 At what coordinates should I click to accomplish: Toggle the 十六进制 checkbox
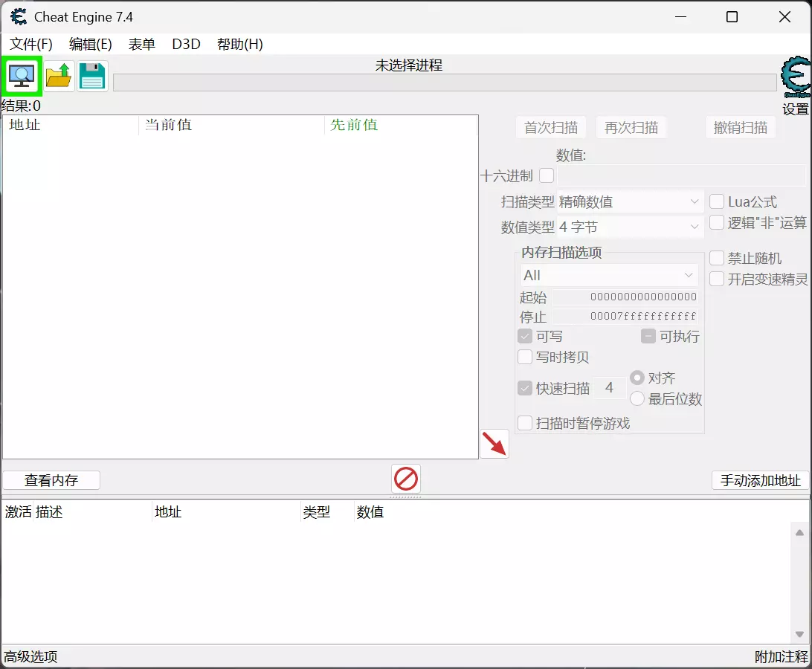click(547, 175)
